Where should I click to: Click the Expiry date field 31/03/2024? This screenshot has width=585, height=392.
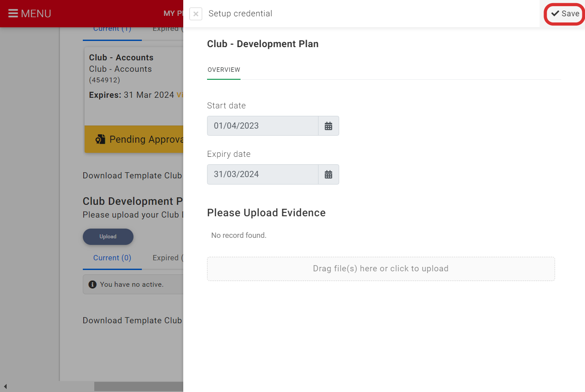pyautogui.click(x=263, y=174)
